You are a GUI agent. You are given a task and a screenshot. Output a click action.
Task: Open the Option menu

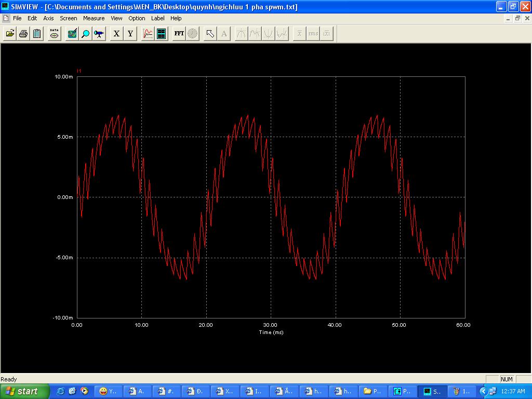[x=137, y=18]
